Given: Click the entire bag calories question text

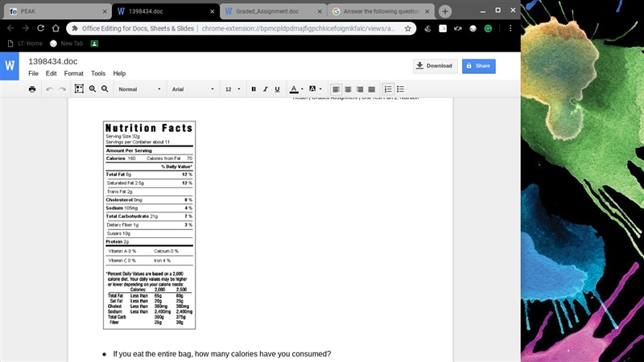Looking at the screenshot, I should pos(222,354).
